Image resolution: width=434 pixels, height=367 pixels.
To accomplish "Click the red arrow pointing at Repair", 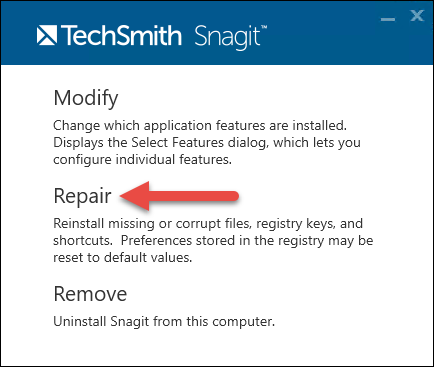I will click(179, 196).
